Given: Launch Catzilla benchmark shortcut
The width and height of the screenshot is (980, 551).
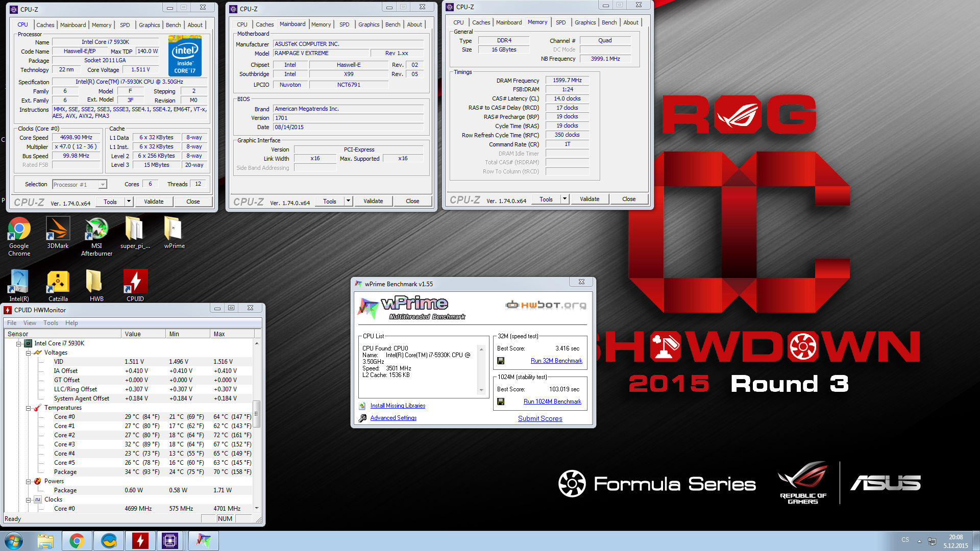Looking at the screenshot, I should [58, 285].
